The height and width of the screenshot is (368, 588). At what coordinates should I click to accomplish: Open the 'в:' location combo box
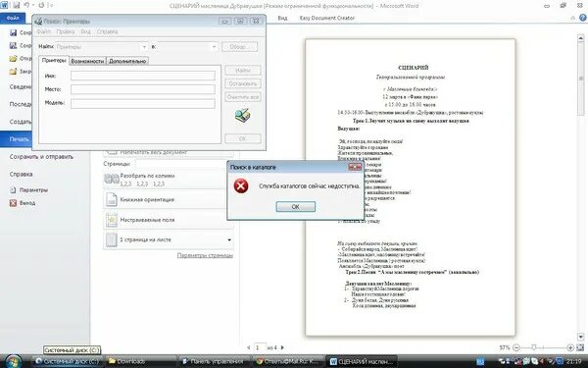pyautogui.click(x=187, y=47)
